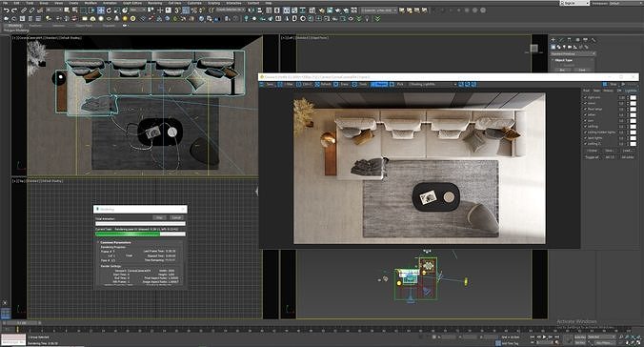The width and height of the screenshot is (644, 347).
Task: Activate the Select and Move tool
Action: [101, 10]
